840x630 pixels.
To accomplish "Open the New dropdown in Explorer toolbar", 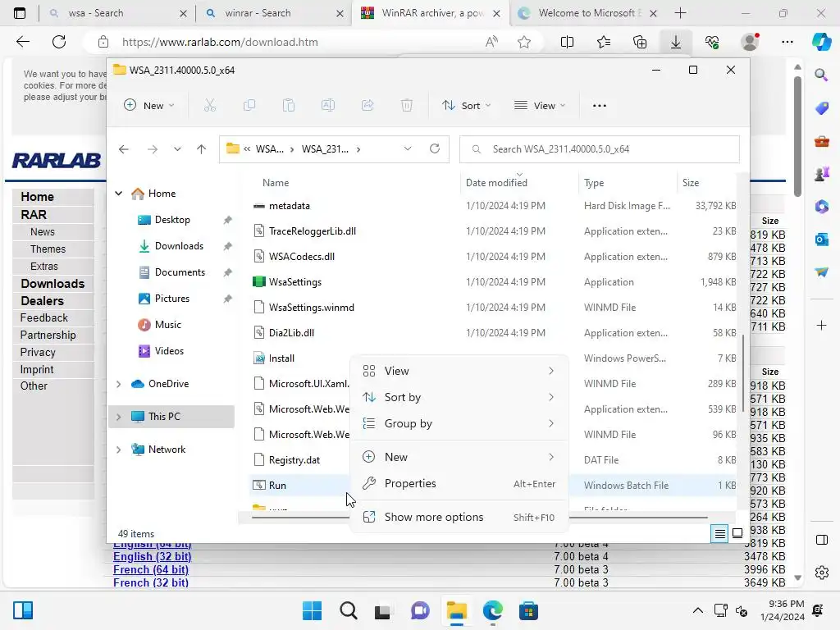I will point(149,106).
